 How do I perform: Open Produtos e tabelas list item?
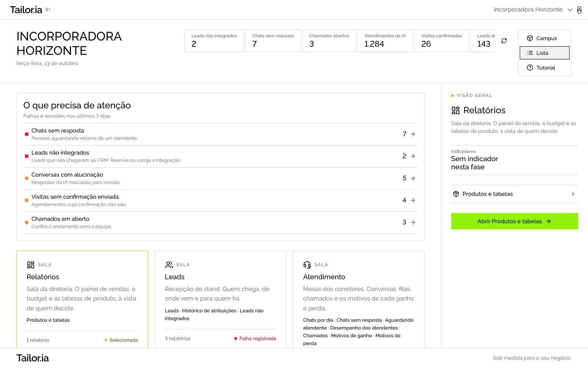514,194
